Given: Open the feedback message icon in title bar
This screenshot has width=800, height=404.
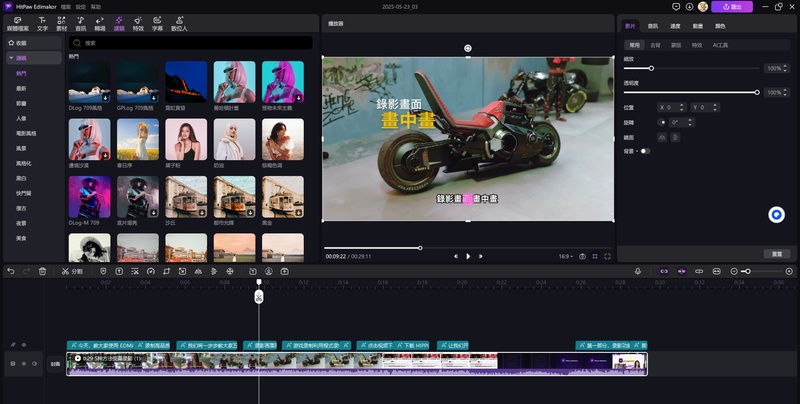Looking at the screenshot, I should tap(676, 7).
